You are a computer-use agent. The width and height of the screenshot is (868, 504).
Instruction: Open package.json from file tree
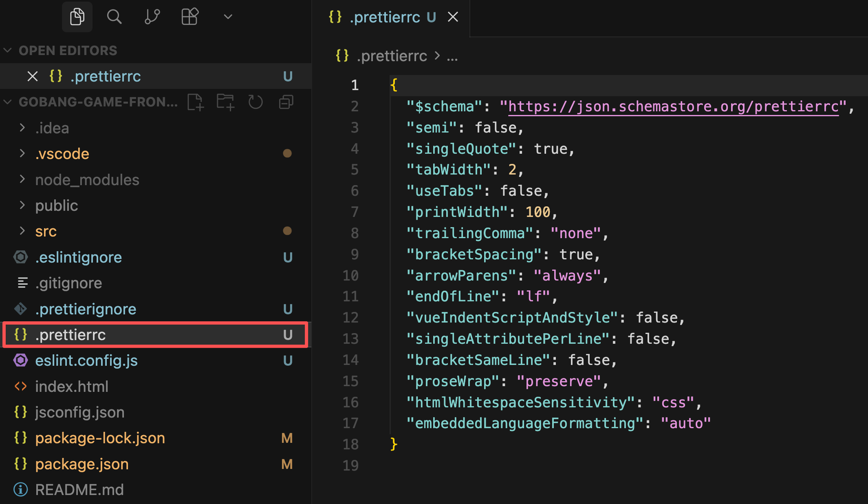coord(82,464)
